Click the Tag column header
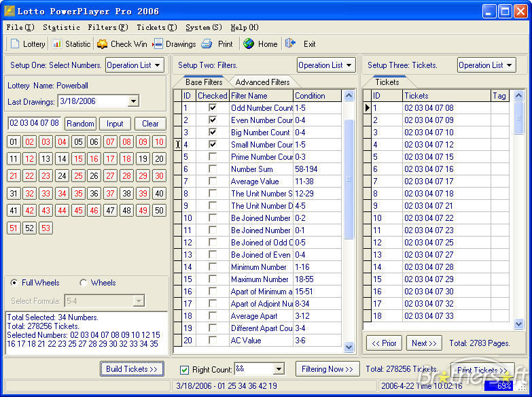Screen dimensions: 532x397 click(499, 96)
